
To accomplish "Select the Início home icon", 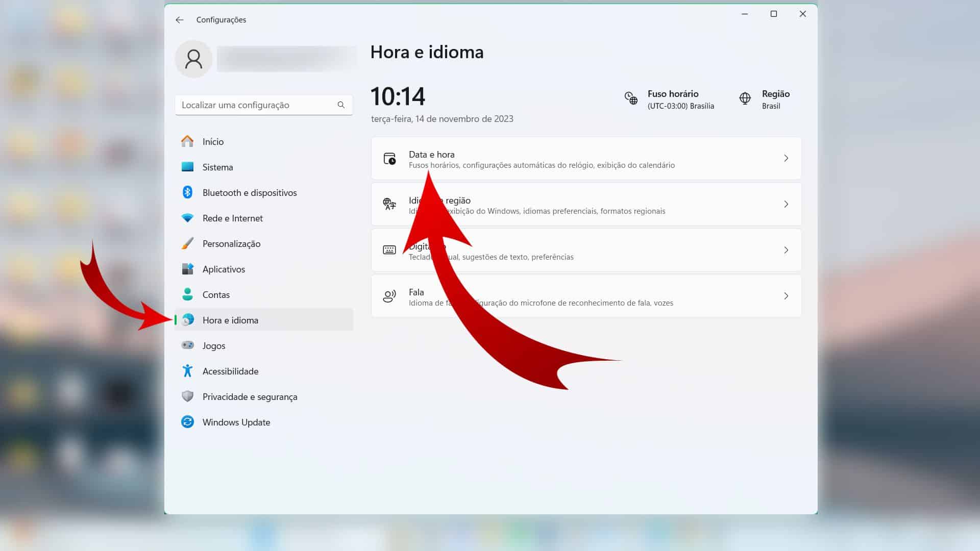I will coord(188,141).
